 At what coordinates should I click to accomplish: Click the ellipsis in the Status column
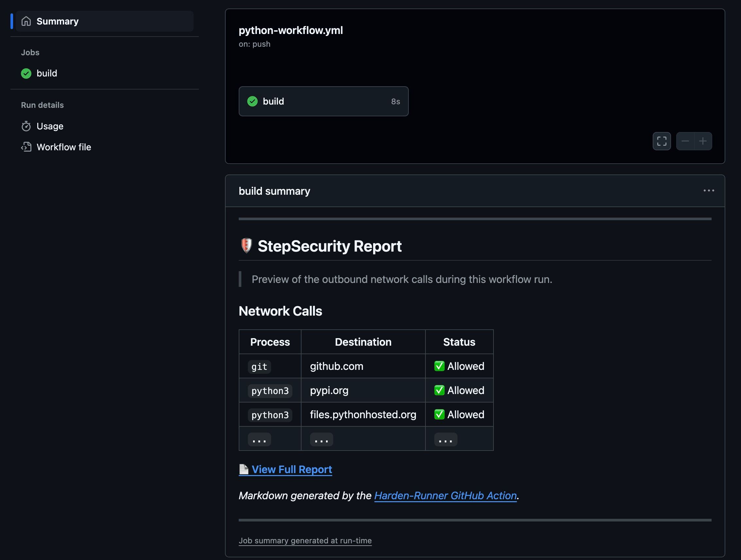(x=445, y=439)
